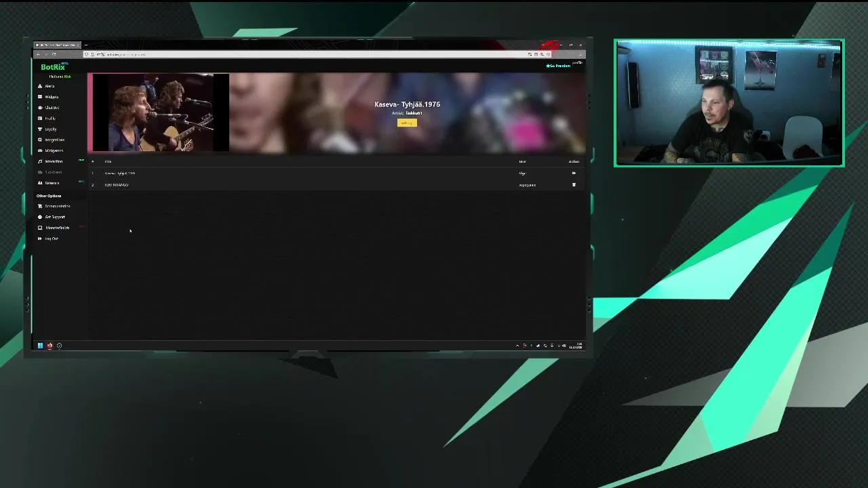Click the profile avatar at top right
Image resolution: width=868 pixels, height=488 pixels.
click(x=578, y=63)
